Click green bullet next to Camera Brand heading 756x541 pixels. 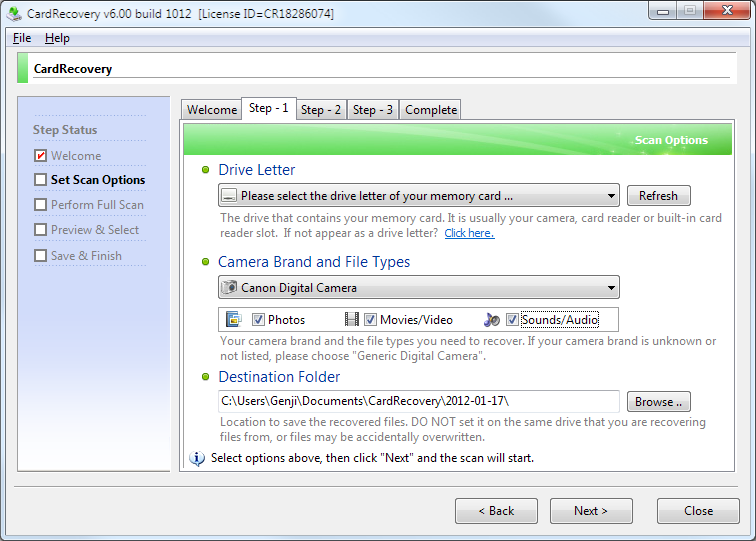205,262
